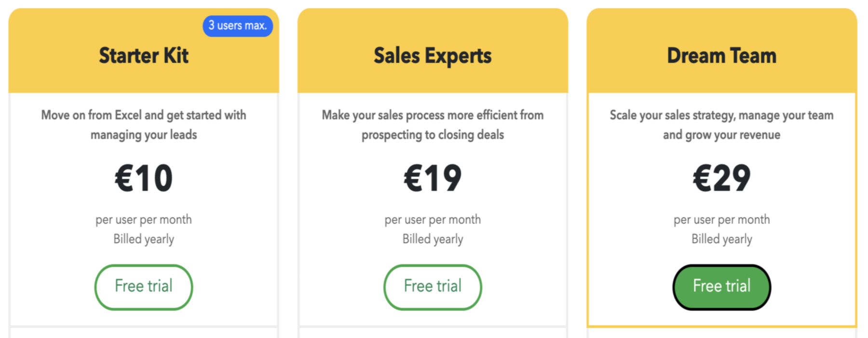Image resolution: width=868 pixels, height=338 pixels.
Task: Select the Dream Team plan heading
Action: [722, 56]
